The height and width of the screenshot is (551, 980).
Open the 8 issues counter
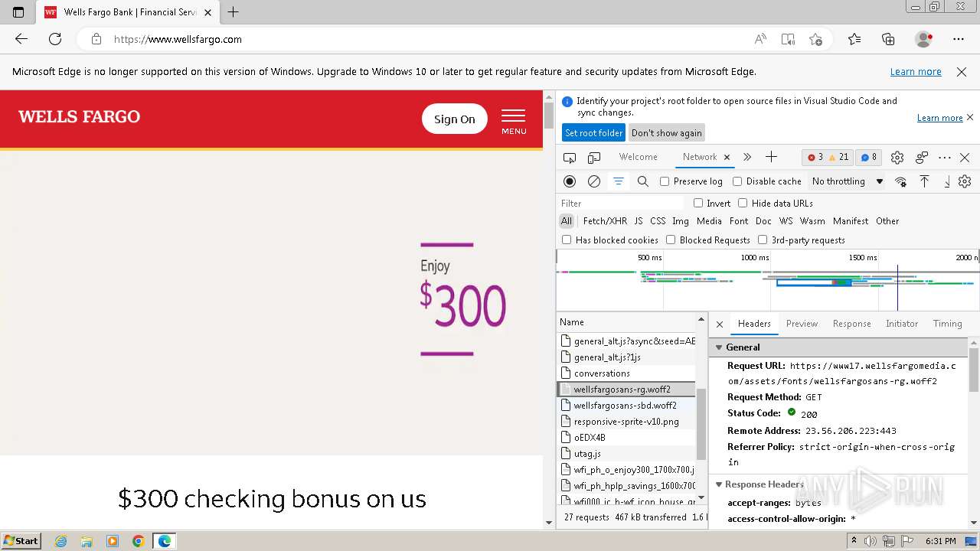[869, 158]
